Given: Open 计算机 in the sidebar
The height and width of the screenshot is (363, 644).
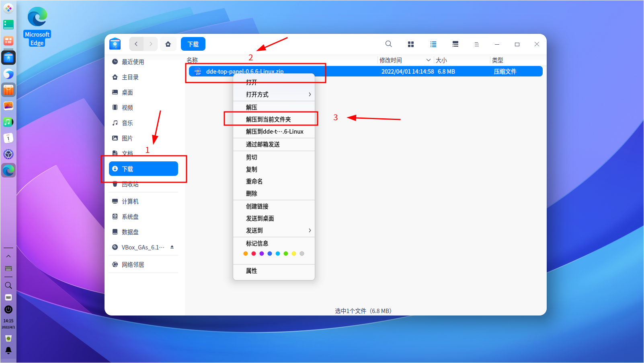Looking at the screenshot, I should pos(144,202).
